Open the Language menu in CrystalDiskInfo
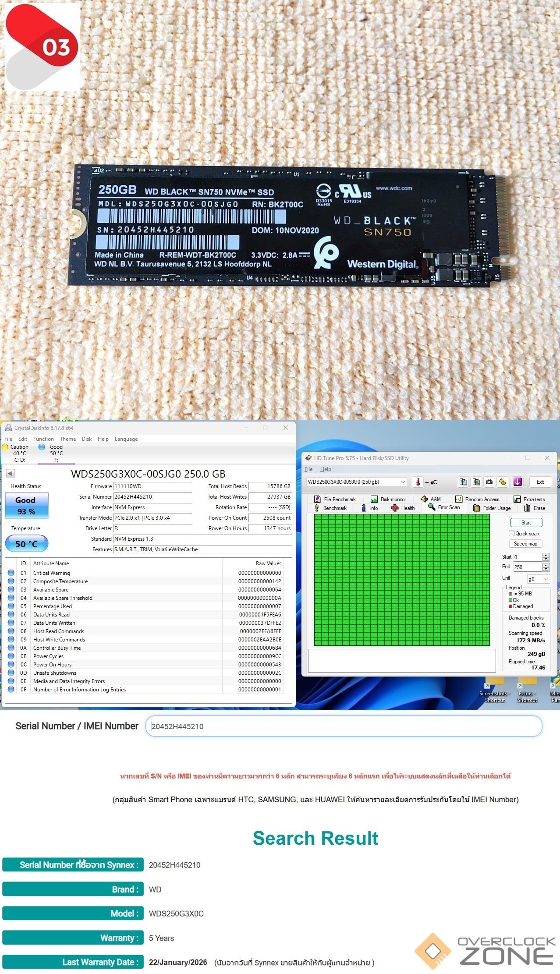Viewport: 560px width, 974px height. pos(126,439)
